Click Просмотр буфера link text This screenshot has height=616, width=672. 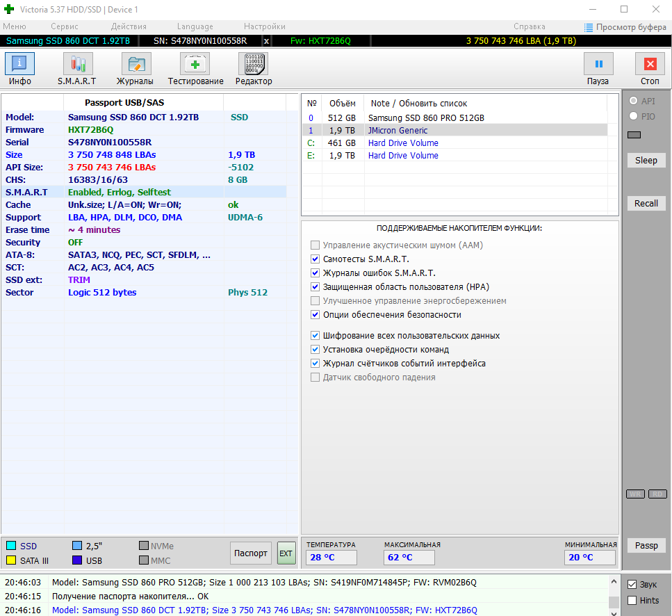coord(631,27)
